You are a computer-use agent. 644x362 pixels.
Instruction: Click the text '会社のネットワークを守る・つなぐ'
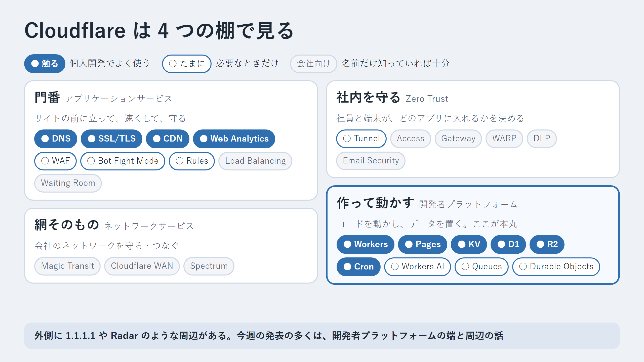[x=107, y=246]
